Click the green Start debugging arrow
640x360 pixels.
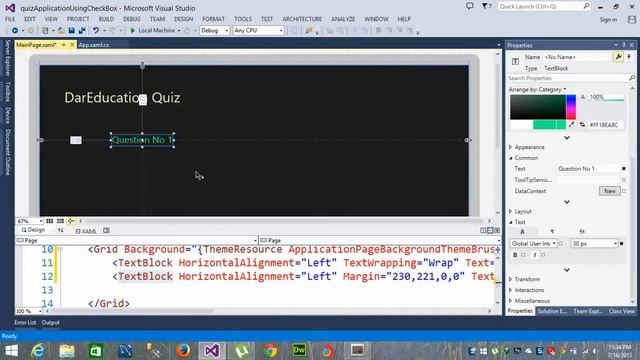(x=133, y=31)
